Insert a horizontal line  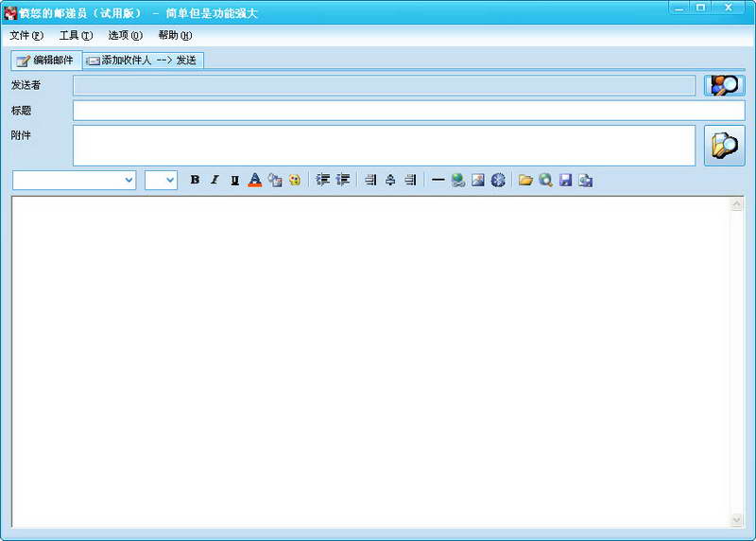pos(438,180)
